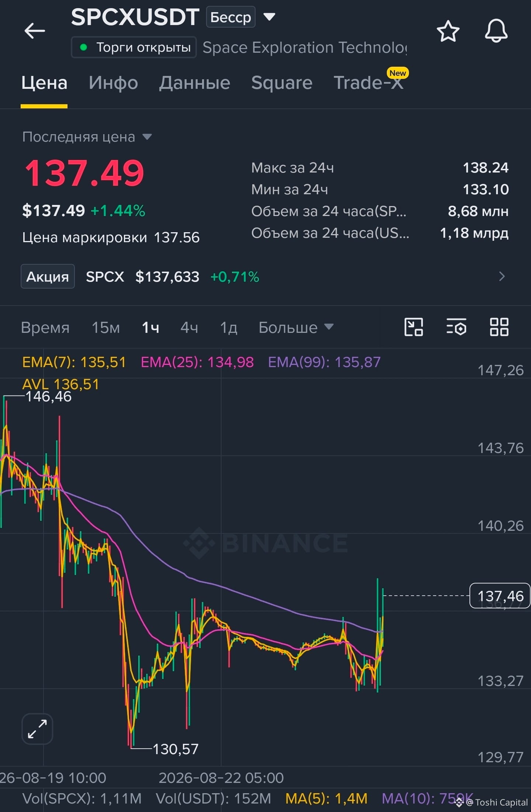Tap the Акция stock badge
Screen dimensions: 531x812
tap(48, 276)
